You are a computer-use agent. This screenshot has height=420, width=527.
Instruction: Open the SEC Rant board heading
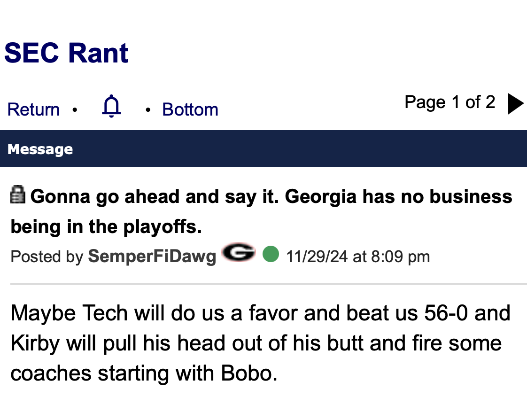(x=66, y=53)
